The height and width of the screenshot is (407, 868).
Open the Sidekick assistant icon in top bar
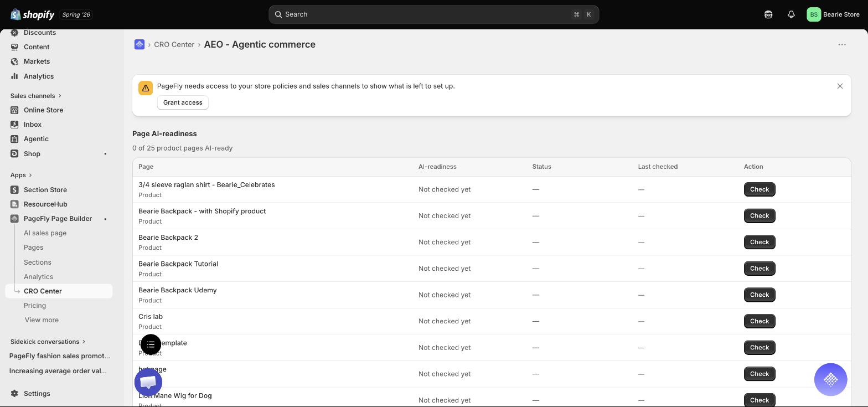coord(768,14)
